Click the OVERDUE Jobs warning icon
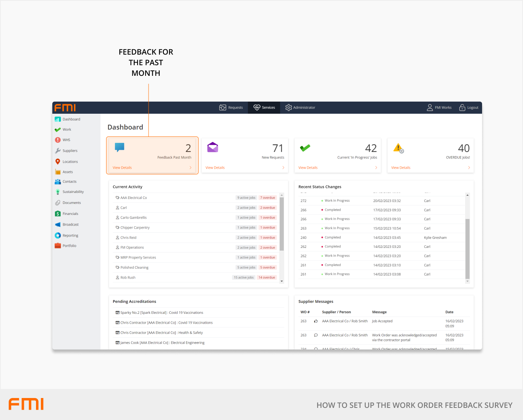The height and width of the screenshot is (420, 523). (x=398, y=148)
